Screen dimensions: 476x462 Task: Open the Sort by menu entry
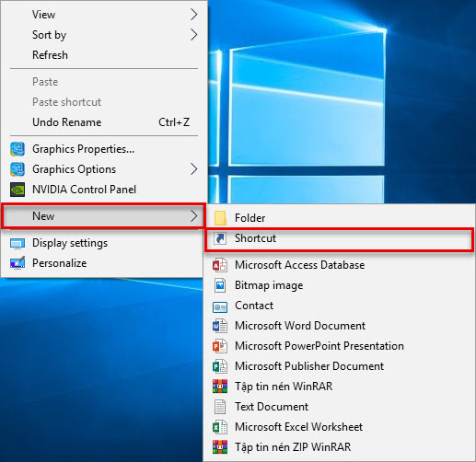click(104, 35)
